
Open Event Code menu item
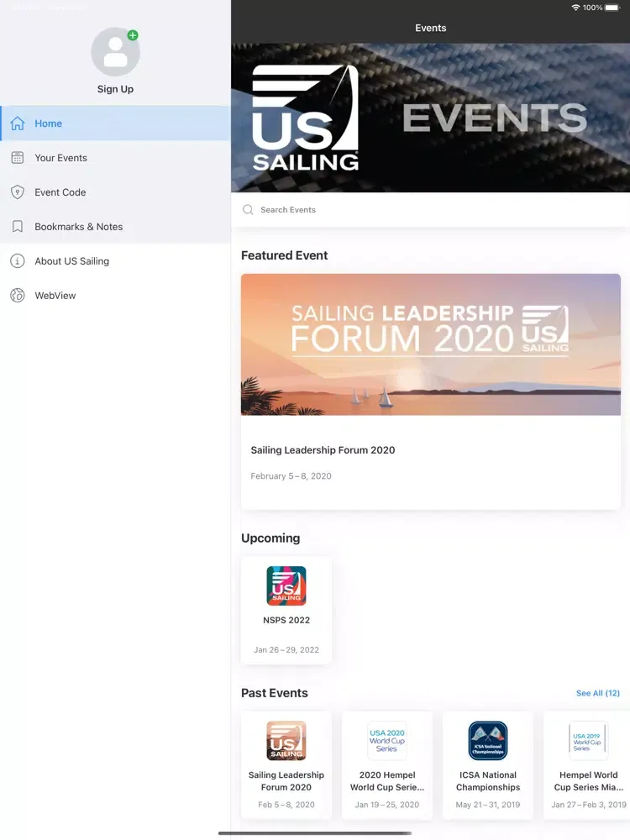click(116, 192)
